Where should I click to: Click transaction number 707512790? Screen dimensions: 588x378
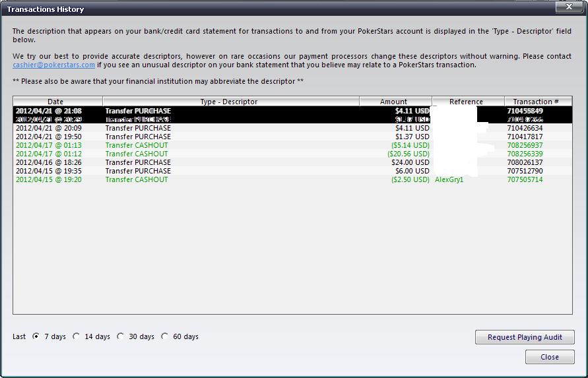[x=525, y=171]
